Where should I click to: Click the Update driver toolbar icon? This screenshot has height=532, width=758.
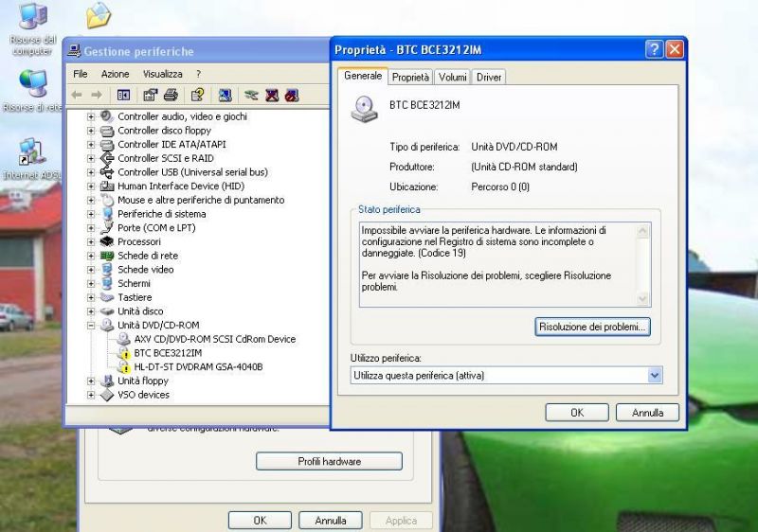pos(251,95)
